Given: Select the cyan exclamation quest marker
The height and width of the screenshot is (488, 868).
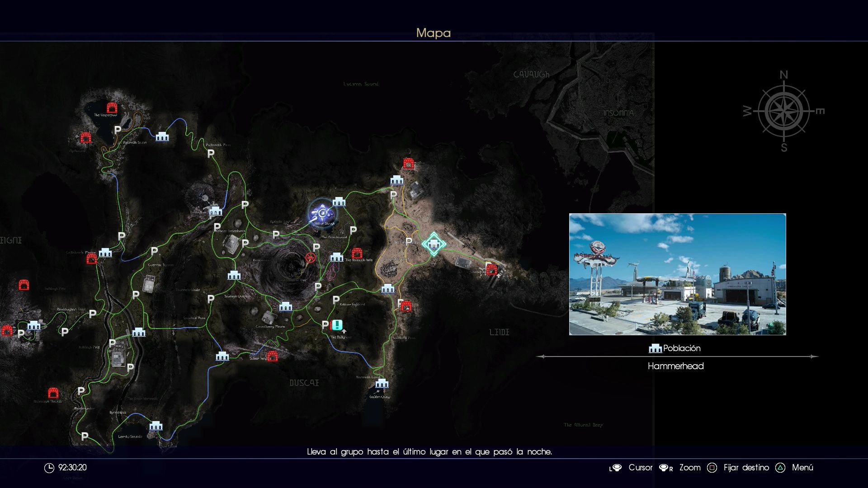Looking at the screenshot, I should tap(337, 325).
